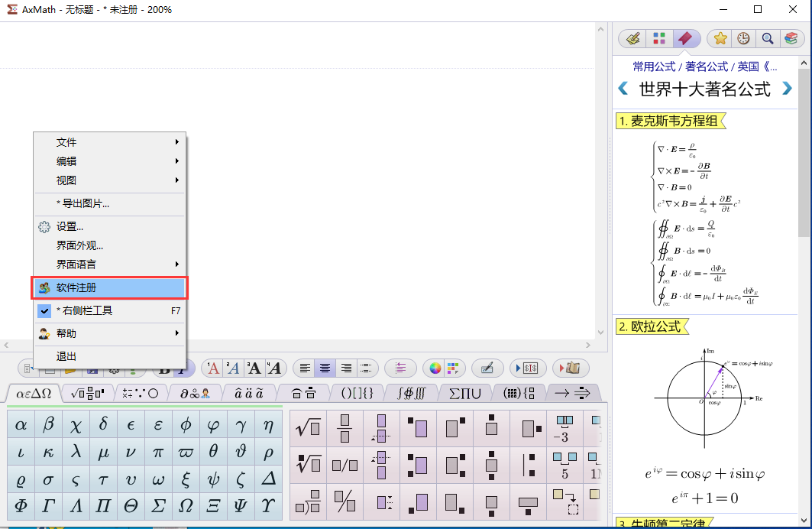Expand the 界面语言 submenu
812x529 pixels.
pyautogui.click(x=109, y=264)
